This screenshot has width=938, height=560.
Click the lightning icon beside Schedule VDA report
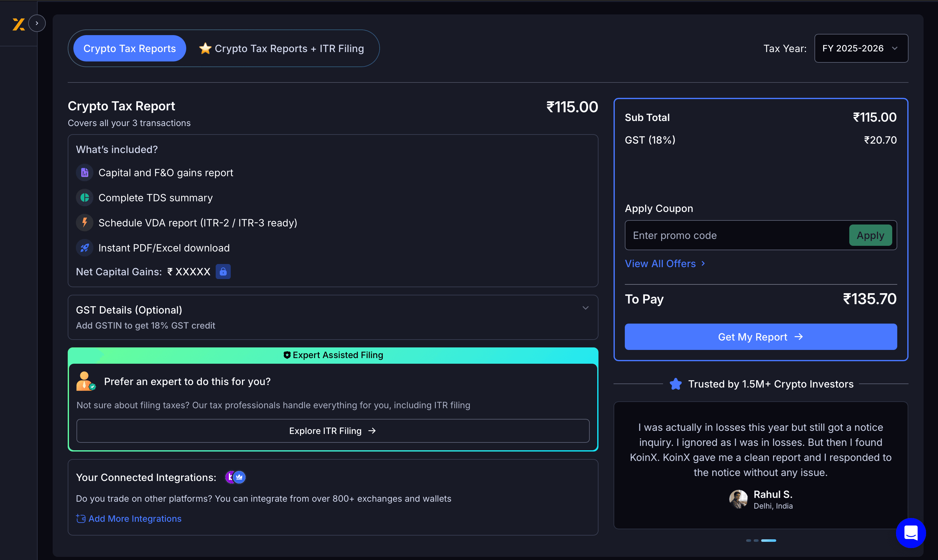pyautogui.click(x=85, y=223)
